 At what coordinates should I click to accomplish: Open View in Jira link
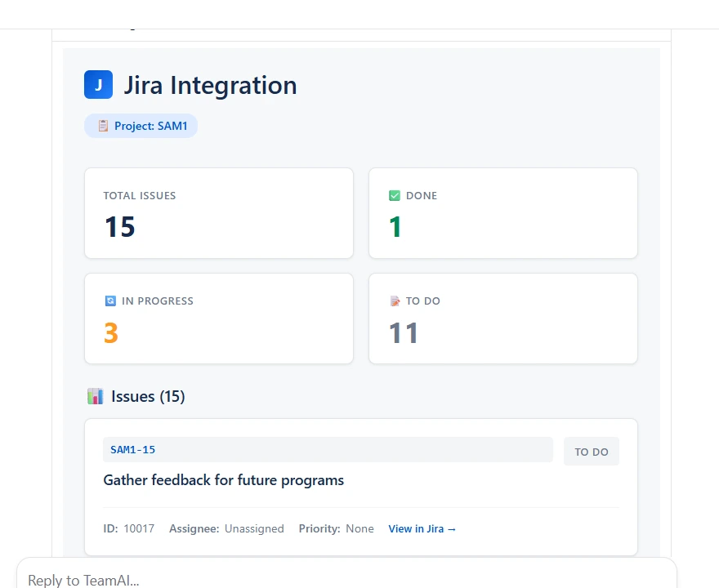(422, 529)
